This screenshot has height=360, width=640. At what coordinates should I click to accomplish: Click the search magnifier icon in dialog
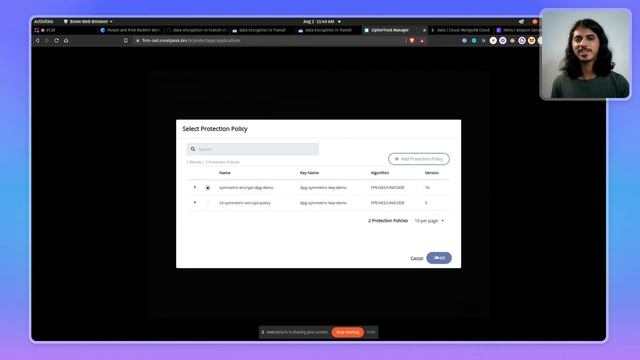[193, 149]
